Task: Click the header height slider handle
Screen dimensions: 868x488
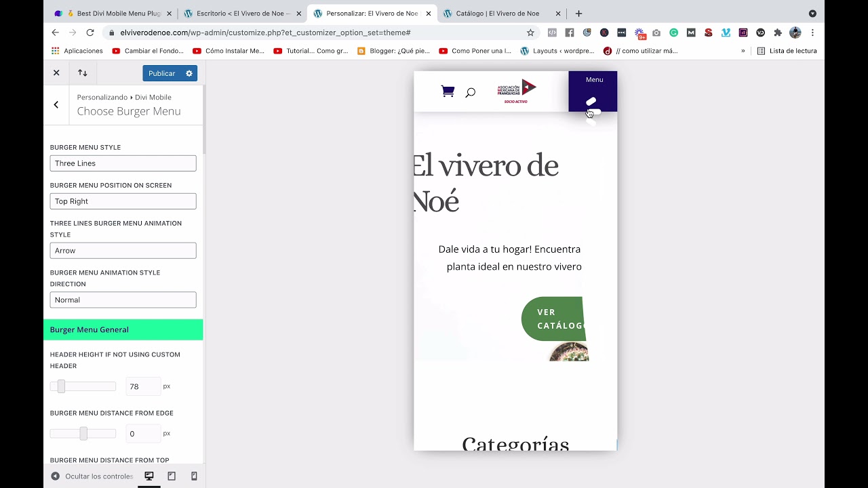Action: click(x=61, y=386)
